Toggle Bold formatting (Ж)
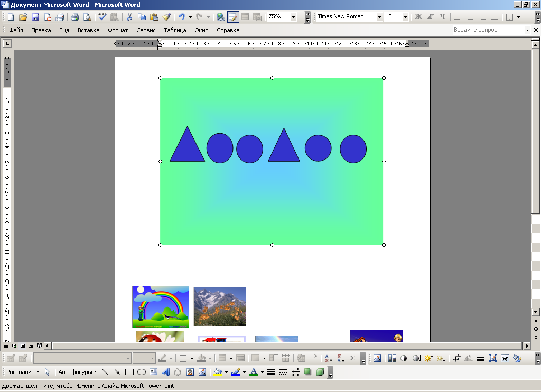The height and width of the screenshot is (392, 541). (418, 17)
